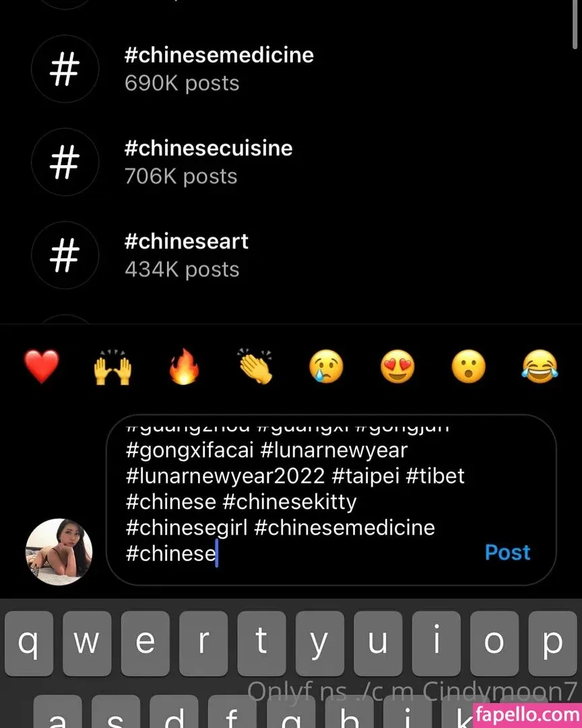
Task: Select the #chinesecuisine hashtag suggestion
Action: point(208,161)
